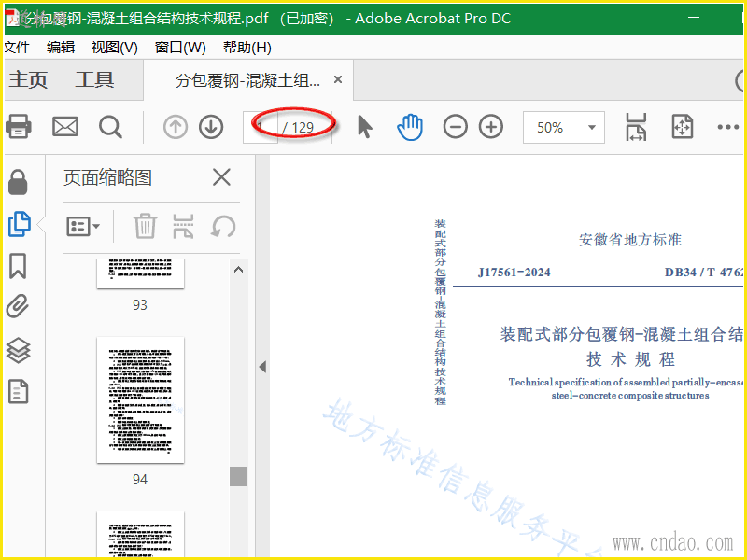Open the 50% zoom level dropdown

pyautogui.click(x=564, y=127)
